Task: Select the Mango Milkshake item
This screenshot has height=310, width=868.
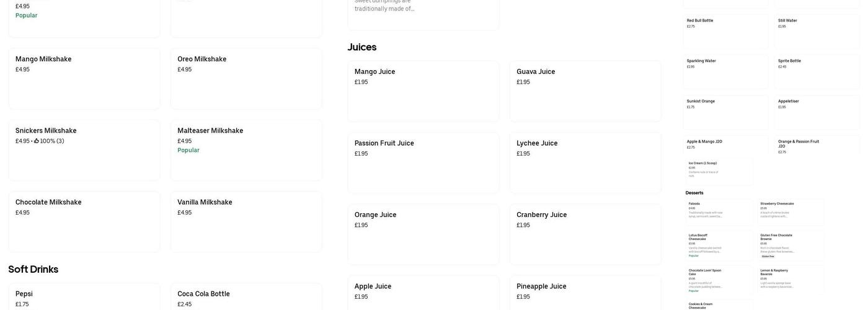Action: 84,79
